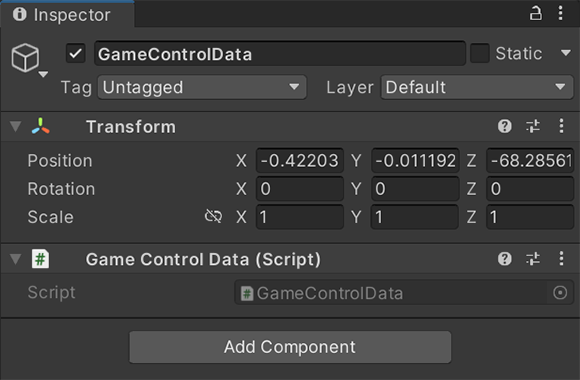Screen dimensions: 580x380
Task: Open Transform component three-dot options menu
Action: (562, 126)
